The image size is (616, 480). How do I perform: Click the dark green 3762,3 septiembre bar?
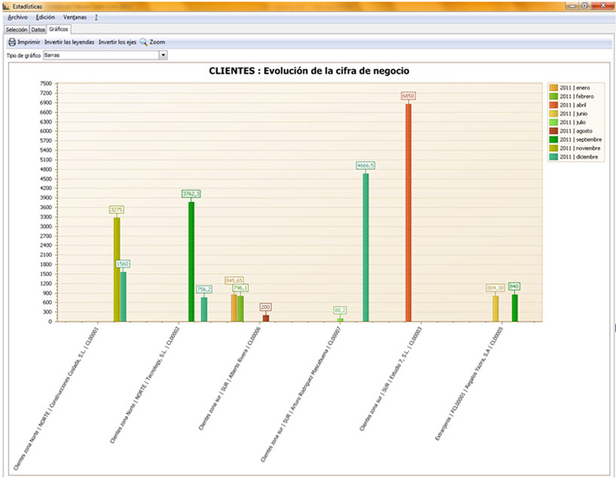(191, 262)
